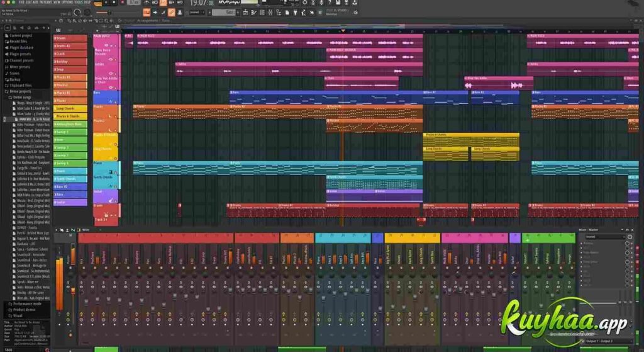Click the playhead marker on timeline ruler
Viewport: 644px width, 352px height.
343,30
